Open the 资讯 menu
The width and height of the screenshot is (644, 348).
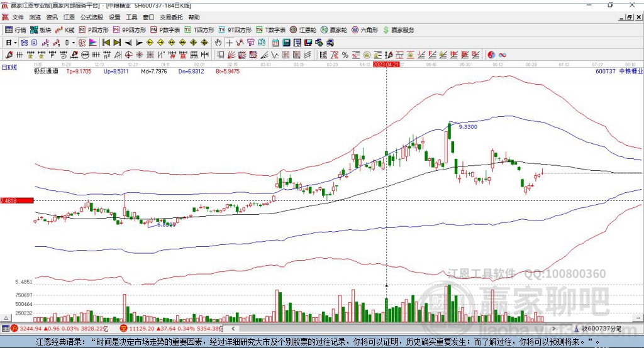(x=52, y=17)
